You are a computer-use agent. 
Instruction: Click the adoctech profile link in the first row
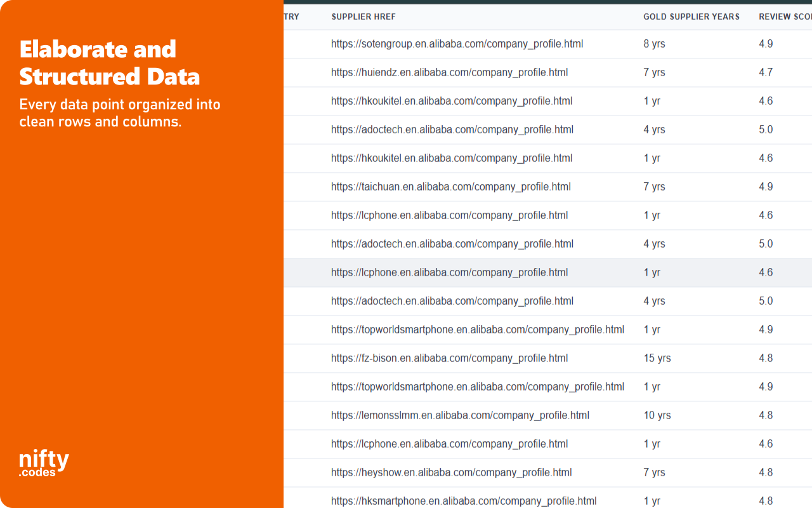click(x=452, y=130)
